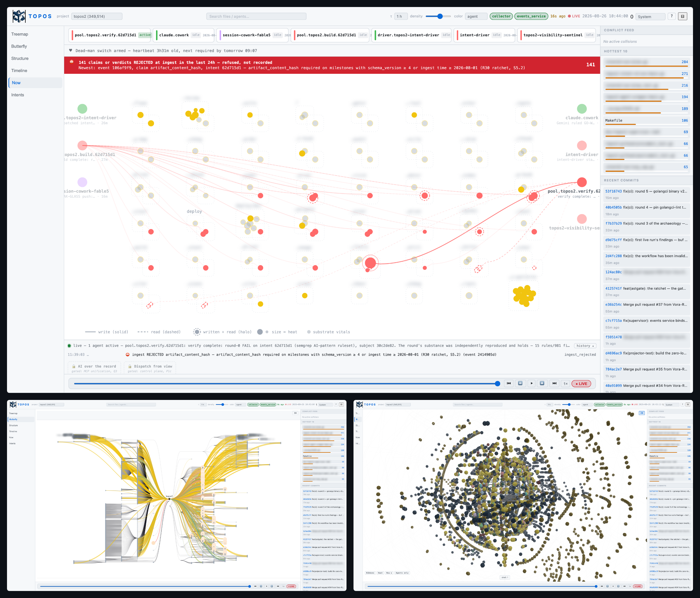Click lock icon on AI over the record
The height and width of the screenshot is (598, 700).
(74, 366)
